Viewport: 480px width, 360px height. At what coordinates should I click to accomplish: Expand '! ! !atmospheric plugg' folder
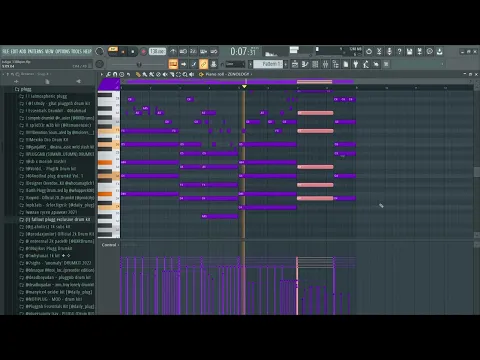(43, 96)
